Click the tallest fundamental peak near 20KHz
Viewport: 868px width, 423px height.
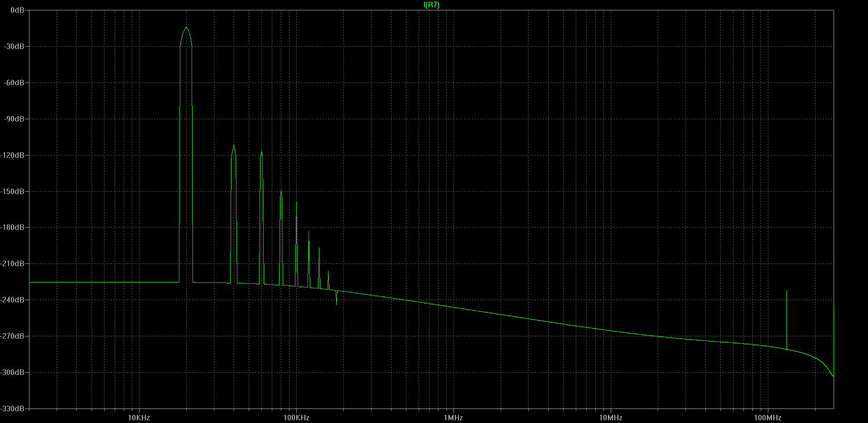coord(186,27)
